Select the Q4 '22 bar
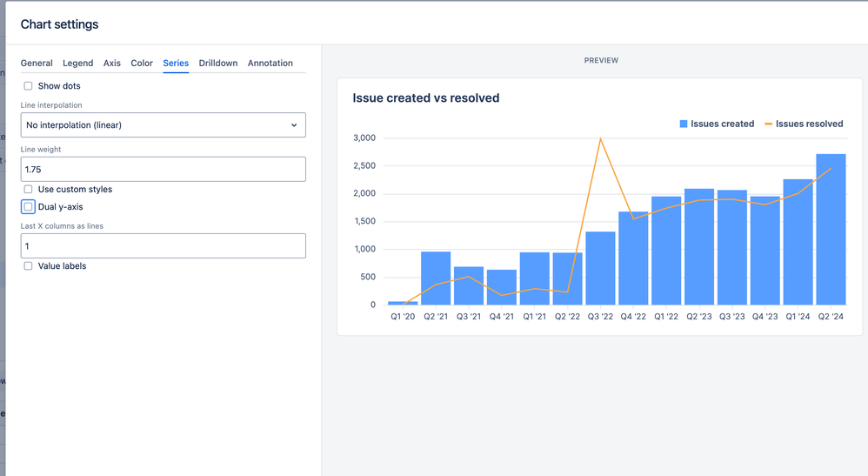 [x=633, y=258]
